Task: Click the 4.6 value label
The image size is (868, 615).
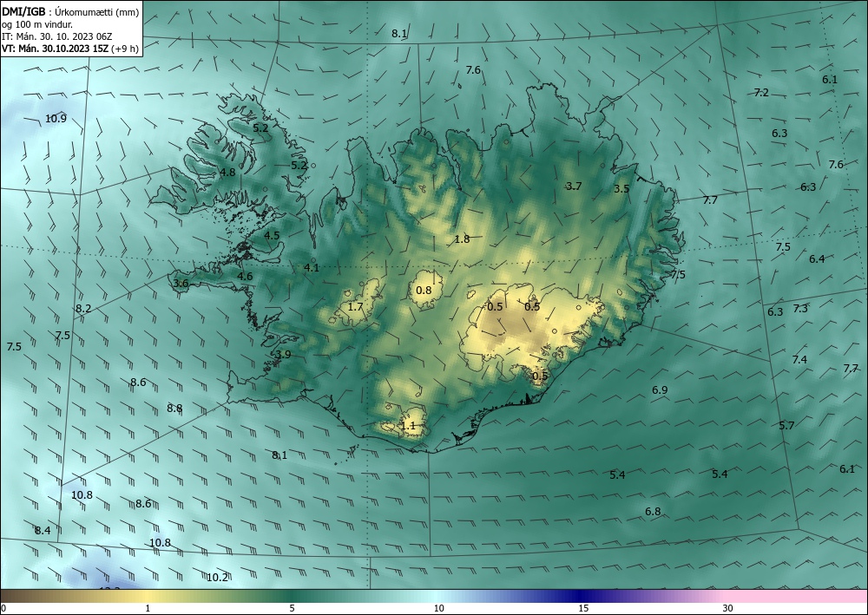Action: point(245,277)
